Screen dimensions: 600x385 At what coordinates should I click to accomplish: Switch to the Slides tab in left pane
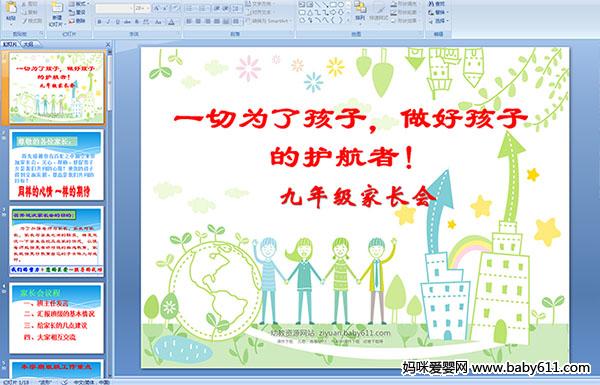(10, 44)
